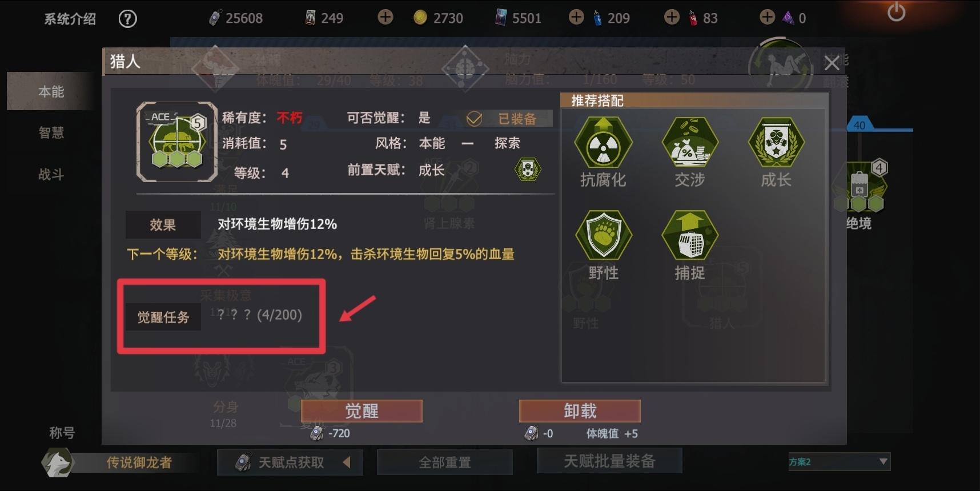
Task: Click the 卸载 unequip button
Action: pyautogui.click(x=580, y=410)
